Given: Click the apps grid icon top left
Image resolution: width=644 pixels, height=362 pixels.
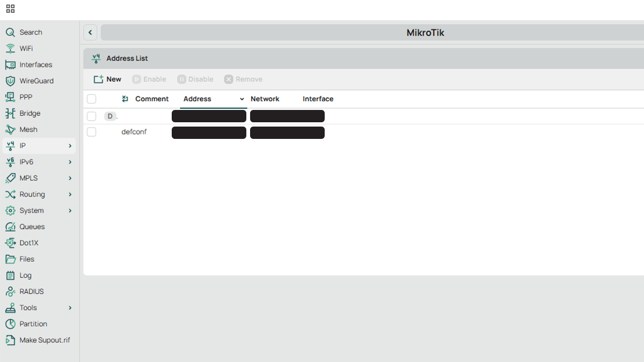Looking at the screenshot, I should tap(10, 9).
